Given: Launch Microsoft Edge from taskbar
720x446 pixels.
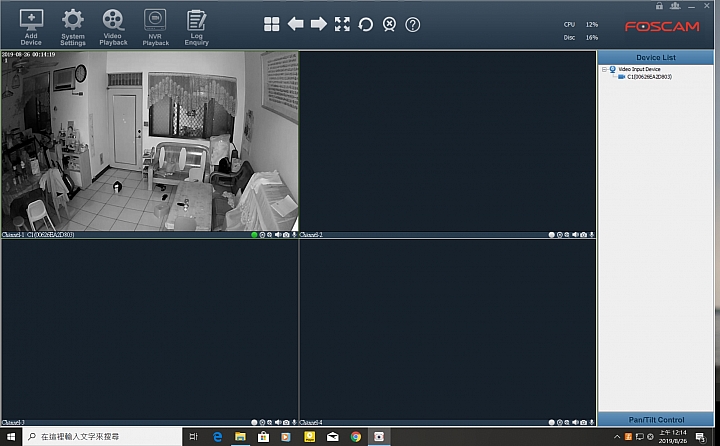Looking at the screenshot, I should (217, 436).
